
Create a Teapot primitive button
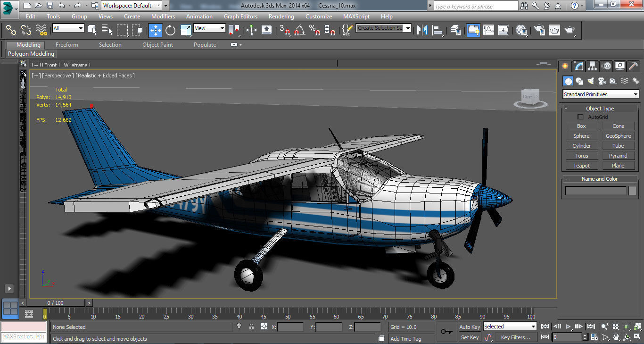581,166
